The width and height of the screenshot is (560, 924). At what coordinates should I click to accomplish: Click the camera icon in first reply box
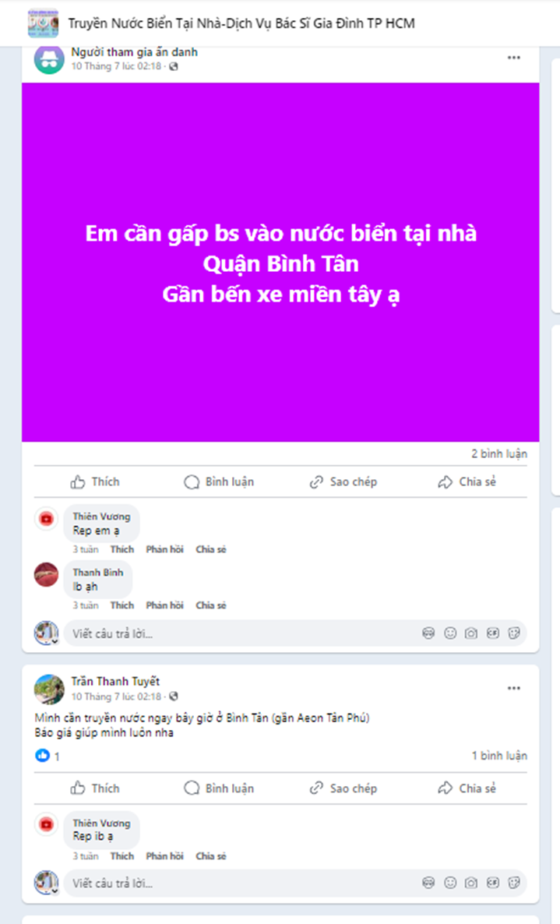click(x=471, y=633)
